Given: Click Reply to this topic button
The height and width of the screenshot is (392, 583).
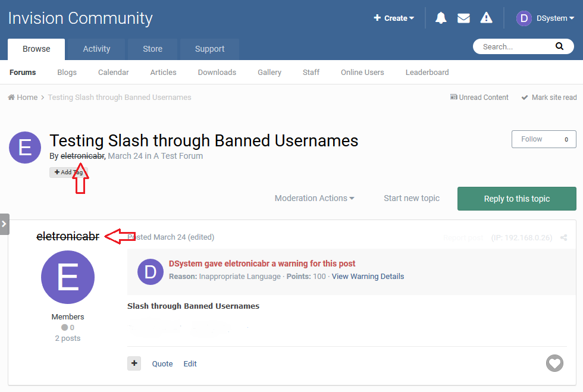Looking at the screenshot, I should coord(516,199).
